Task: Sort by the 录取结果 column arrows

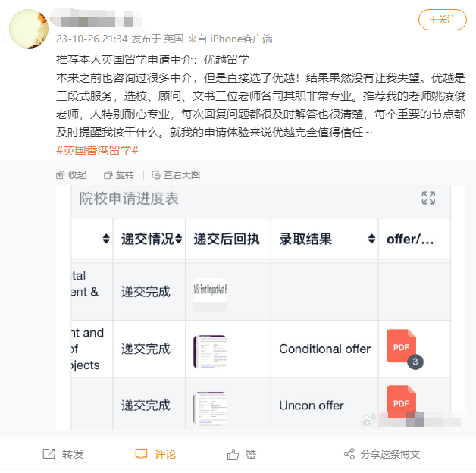Action: click(x=371, y=239)
